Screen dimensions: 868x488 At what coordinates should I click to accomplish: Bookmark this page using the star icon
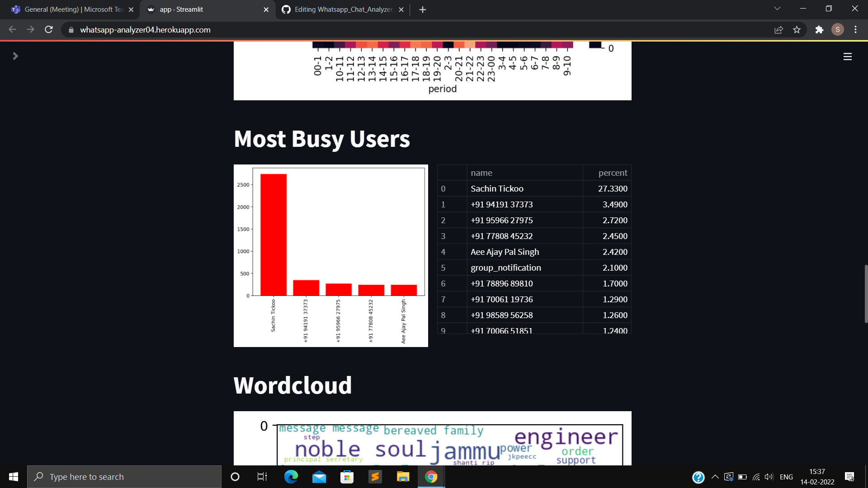(x=797, y=30)
